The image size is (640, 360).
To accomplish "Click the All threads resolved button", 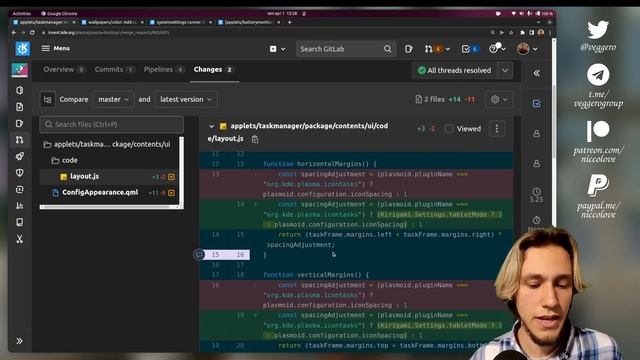I will pyautogui.click(x=454, y=70).
